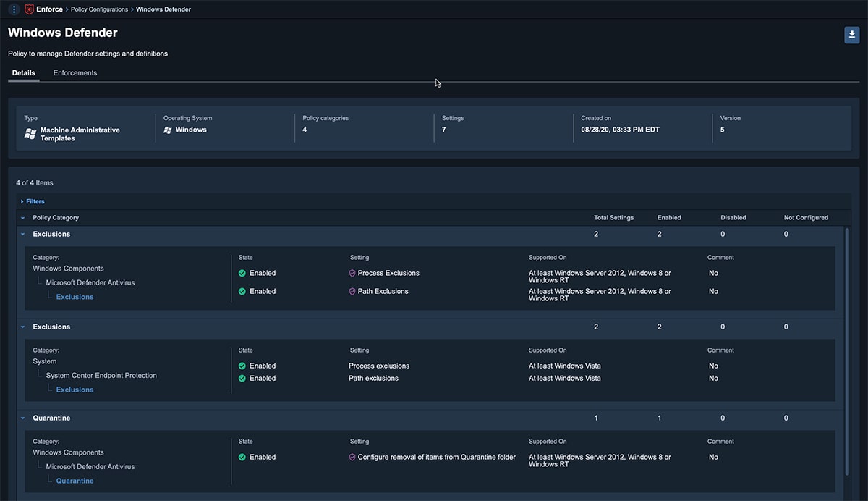Click the Windows logo beside Machine Administrative Templates
The image size is (868, 501).
[30, 134]
